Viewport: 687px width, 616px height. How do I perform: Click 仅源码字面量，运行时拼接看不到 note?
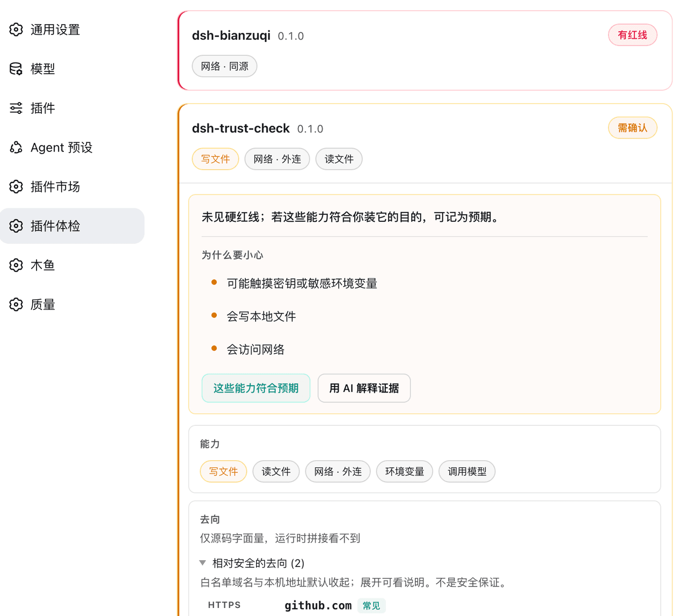pos(280,538)
